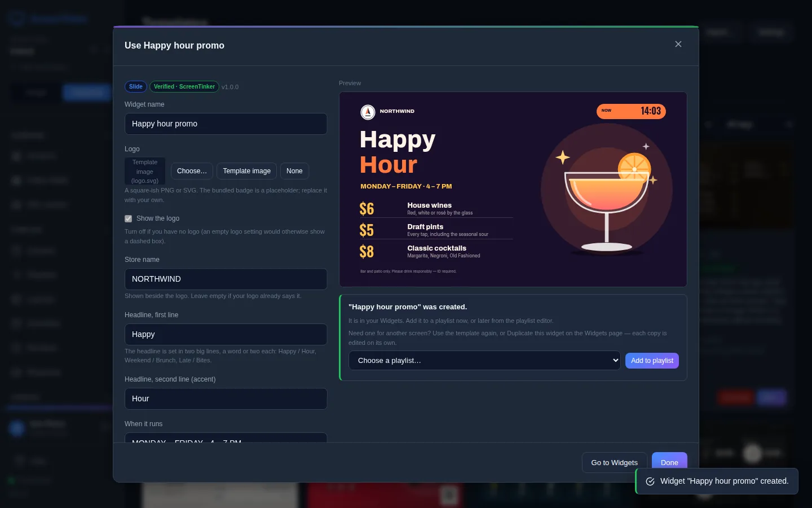Close the Use Happy hour promo dialog

[678, 44]
